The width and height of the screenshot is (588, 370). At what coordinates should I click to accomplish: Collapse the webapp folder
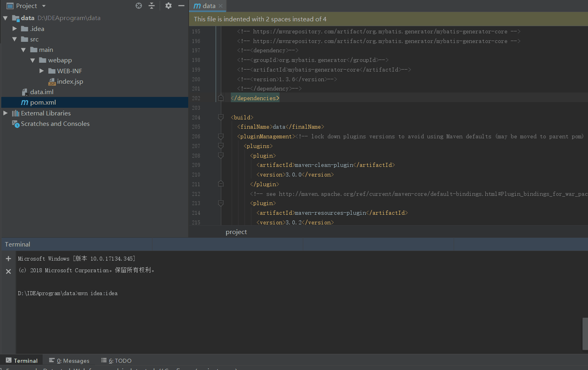pyautogui.click(x=33, y=60)
